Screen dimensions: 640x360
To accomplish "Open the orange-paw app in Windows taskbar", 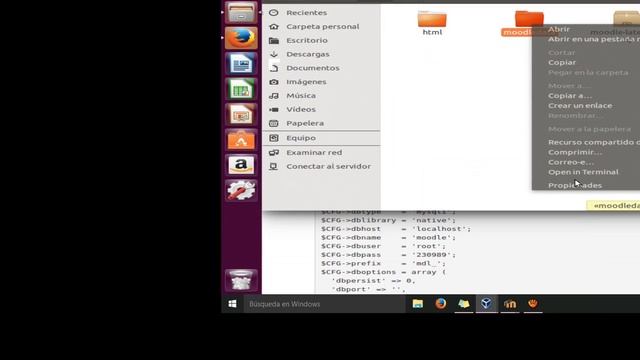I will click(533, 304).
